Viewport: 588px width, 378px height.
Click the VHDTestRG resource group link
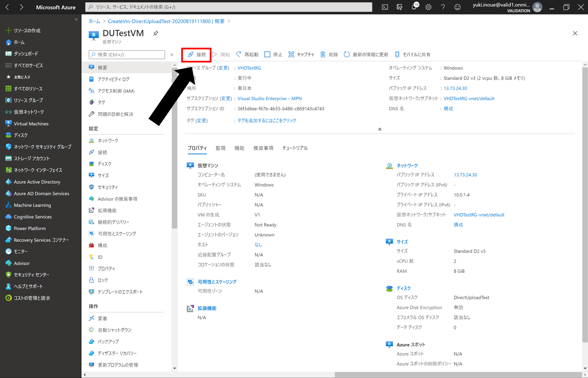point(249,68)
